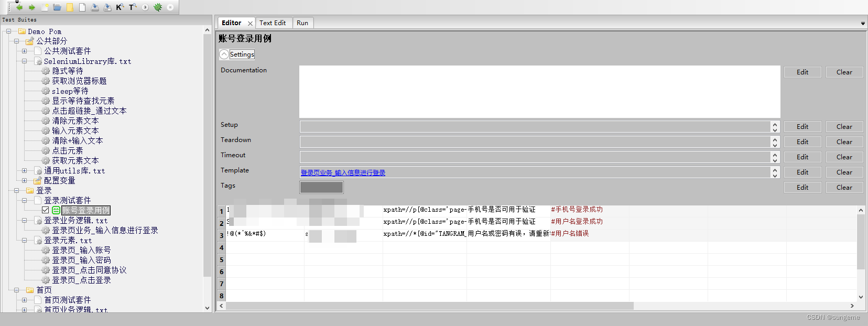Click the blank white page toolbar icon
This screenshot has height=326, width=868.
(82, 7)
